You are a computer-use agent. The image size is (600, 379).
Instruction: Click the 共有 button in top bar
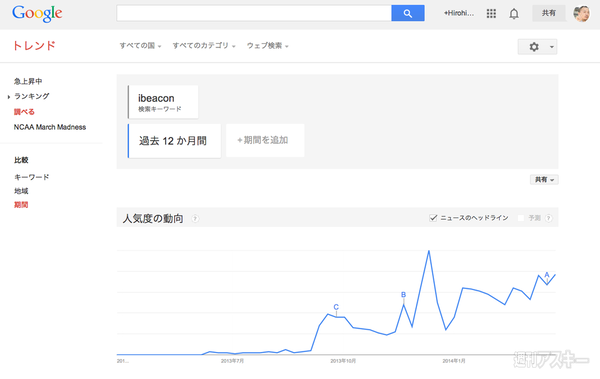(x=548, y=13)
